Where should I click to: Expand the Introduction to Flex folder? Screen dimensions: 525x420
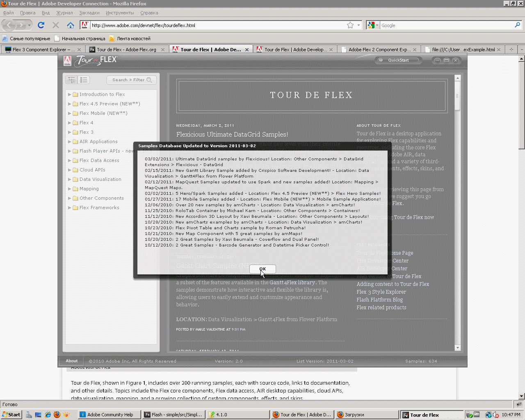70,94
